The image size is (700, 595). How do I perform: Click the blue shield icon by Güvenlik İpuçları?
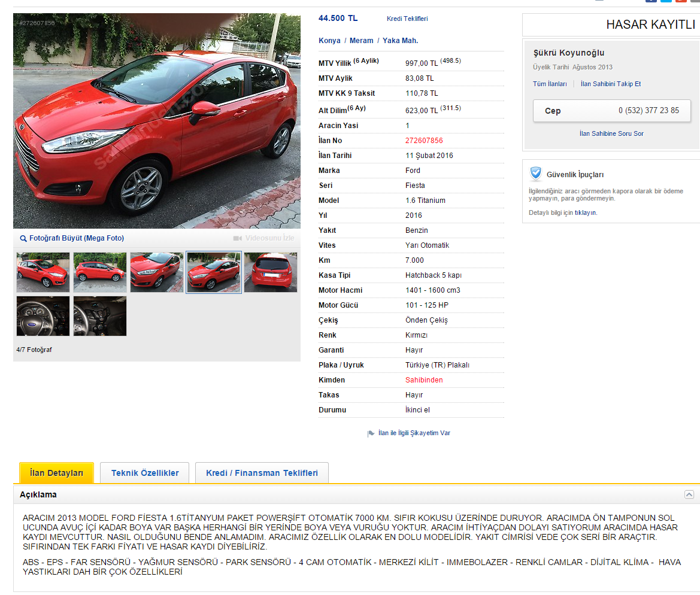(536, 174)
